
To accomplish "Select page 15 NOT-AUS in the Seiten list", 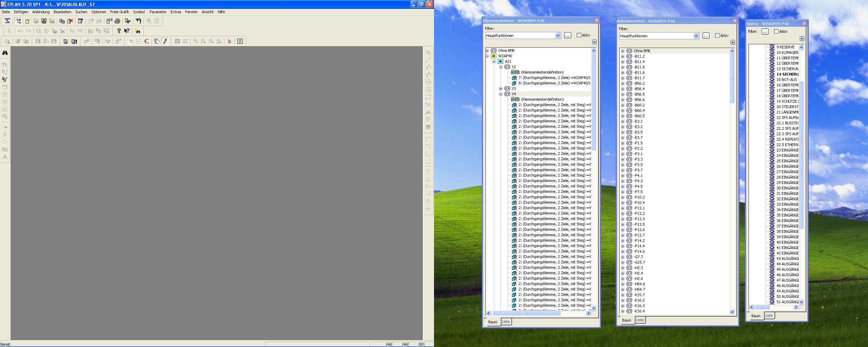I will point(787,80).
